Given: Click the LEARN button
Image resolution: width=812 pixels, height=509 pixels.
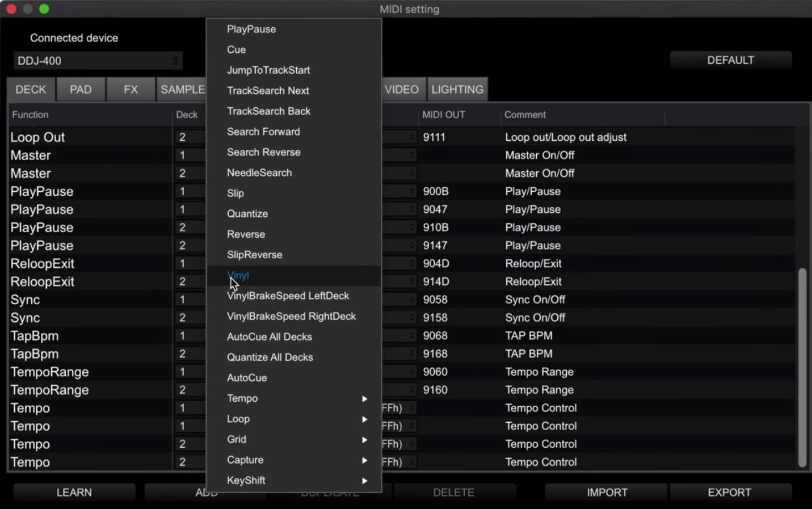Looking at the screenshot, I should click(74, 493).
